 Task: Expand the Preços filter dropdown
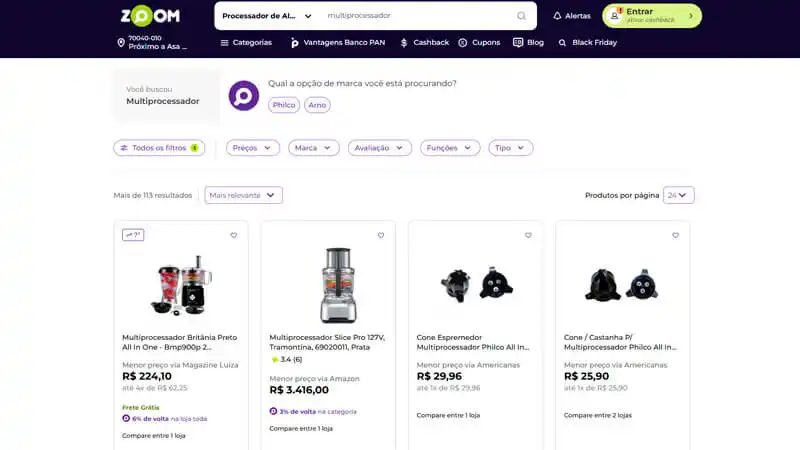pos(252,148)
